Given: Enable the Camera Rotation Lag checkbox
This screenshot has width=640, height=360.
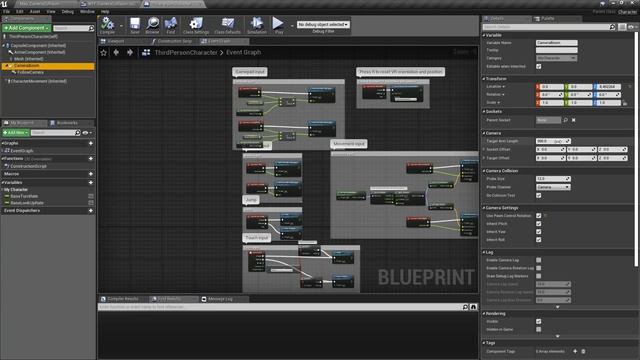Looking at the screenshot, I should coord(539,268).
